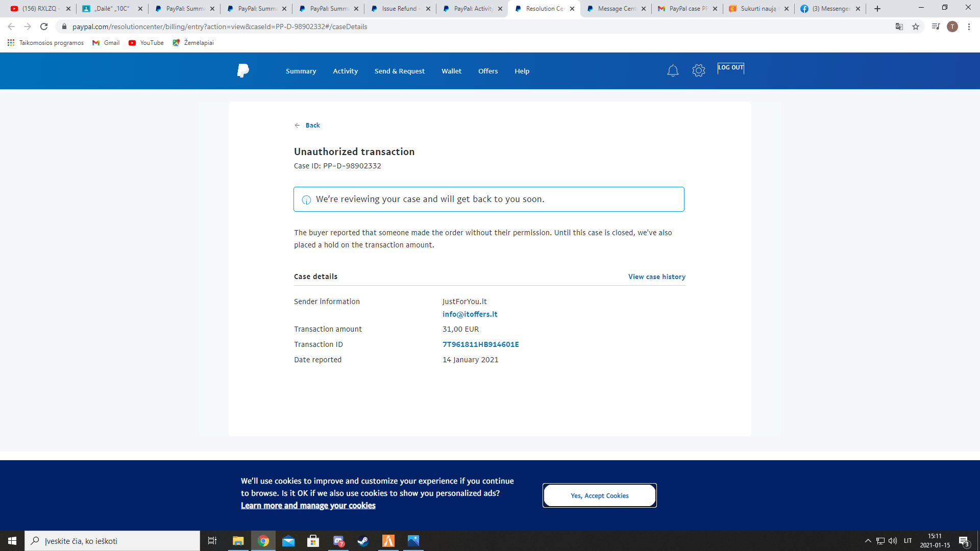Switch to the Messenger tab
The image size is (980, 551).
coord(830,9)
